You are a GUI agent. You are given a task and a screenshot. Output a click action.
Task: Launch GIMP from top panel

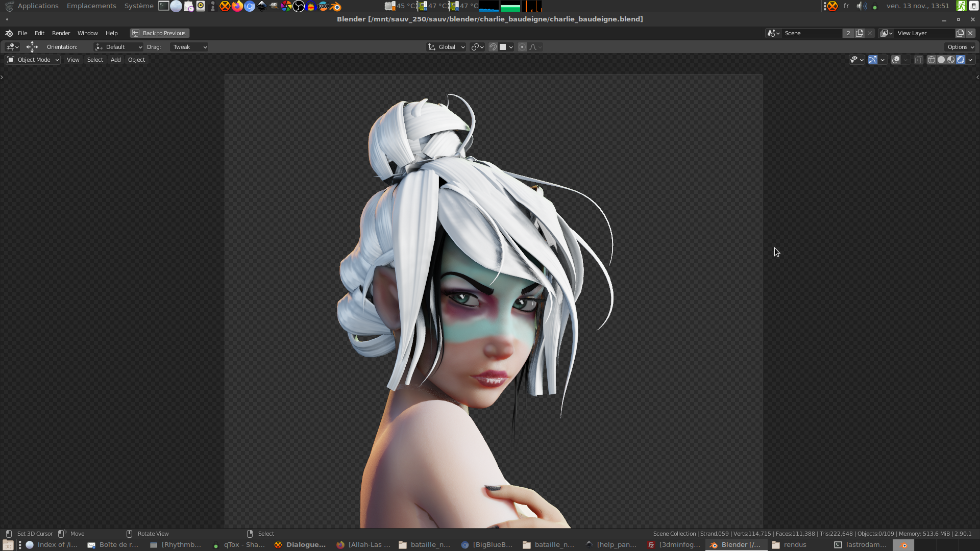tap(274, 6)
